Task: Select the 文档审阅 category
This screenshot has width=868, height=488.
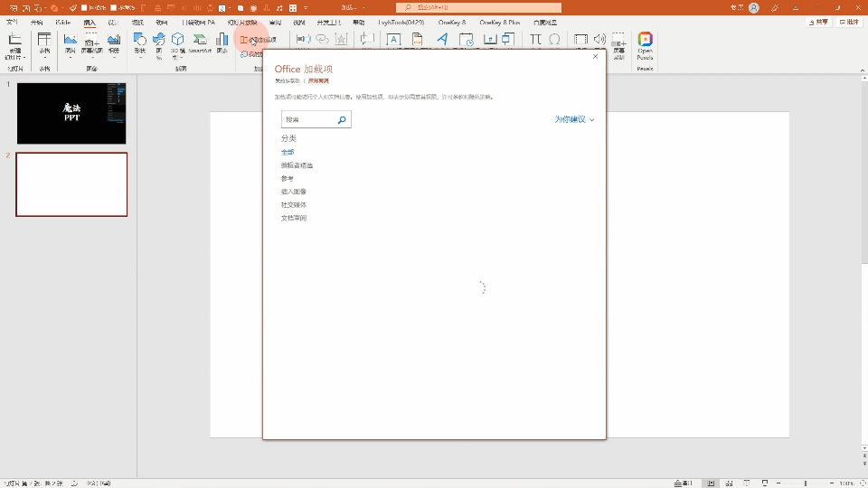Action: (293, 218)
